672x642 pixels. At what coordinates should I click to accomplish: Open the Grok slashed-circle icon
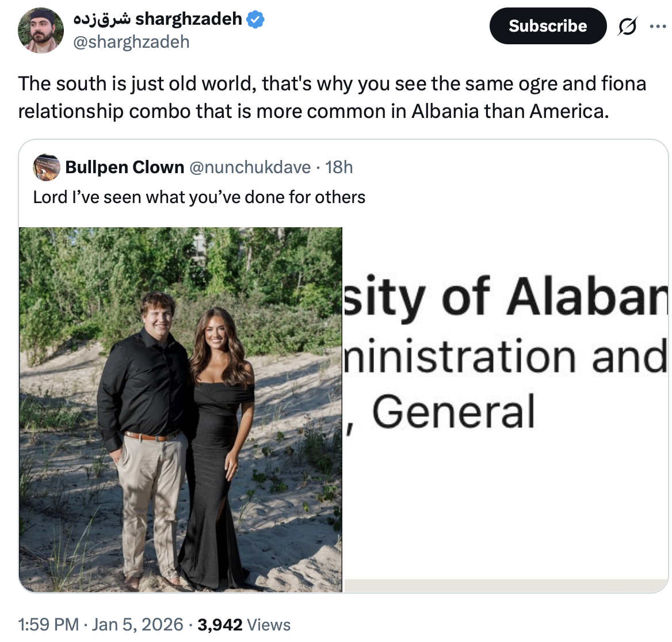pos(627,26)
